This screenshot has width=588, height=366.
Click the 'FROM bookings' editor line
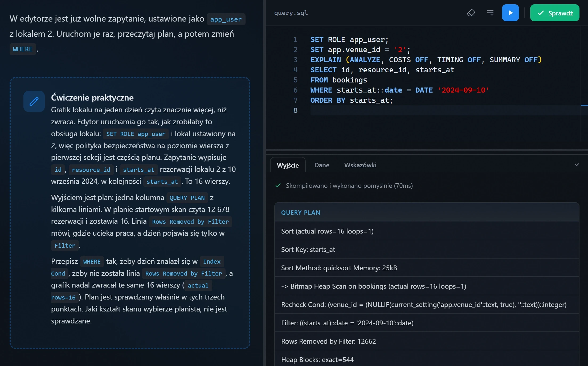pos(339,80)
